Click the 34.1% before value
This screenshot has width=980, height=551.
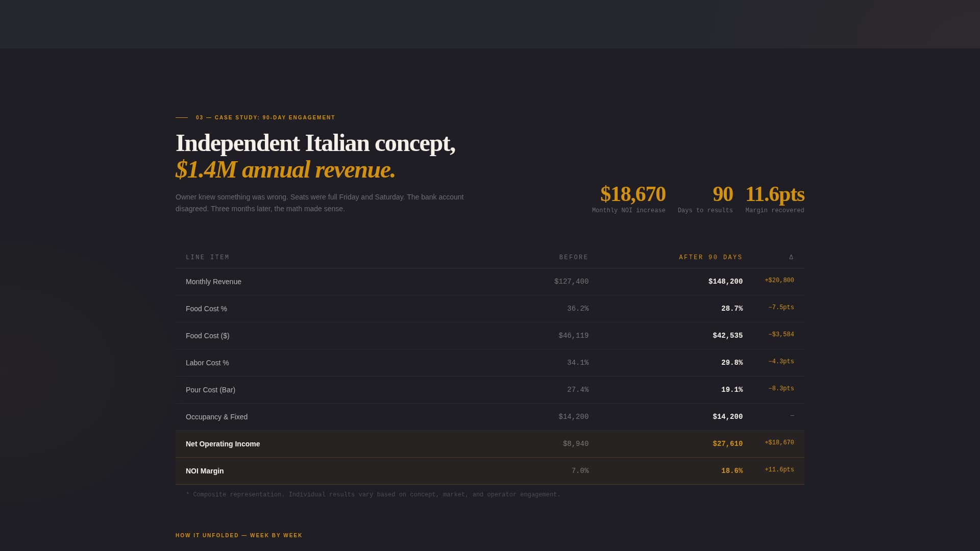(x=578, y=363)
